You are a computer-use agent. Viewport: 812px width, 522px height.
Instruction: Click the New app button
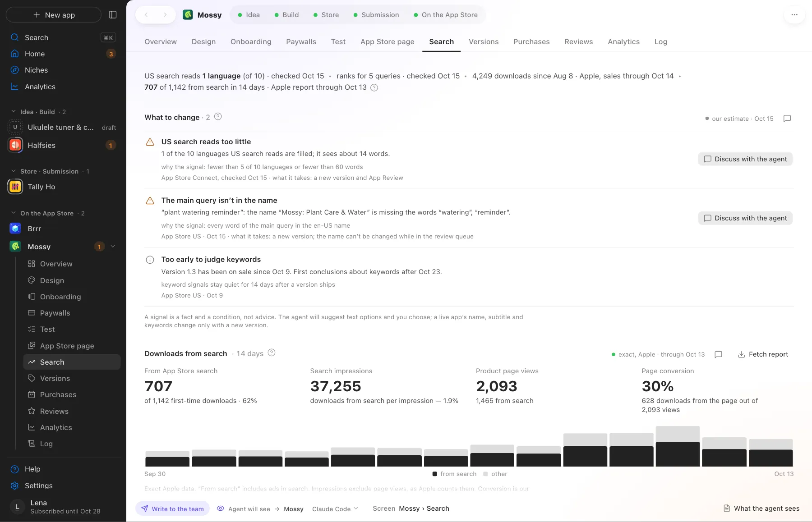coord(54,15)
